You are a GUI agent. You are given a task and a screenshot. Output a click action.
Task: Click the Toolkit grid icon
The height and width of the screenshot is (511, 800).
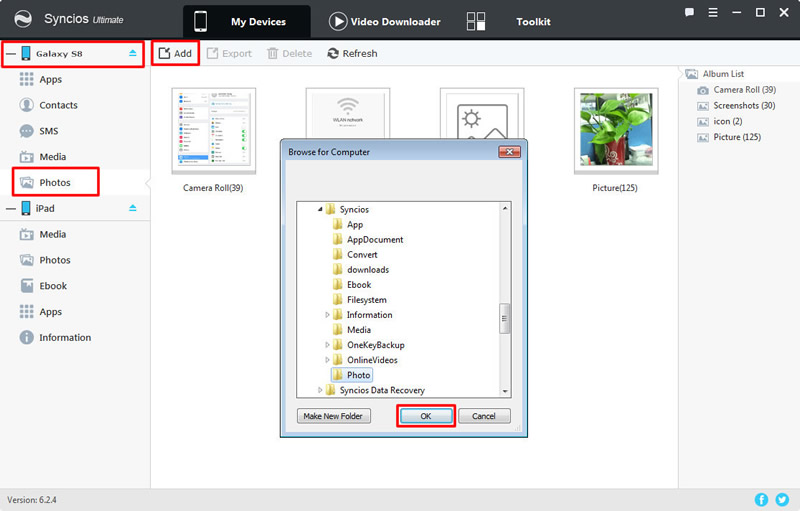(476, 21)
